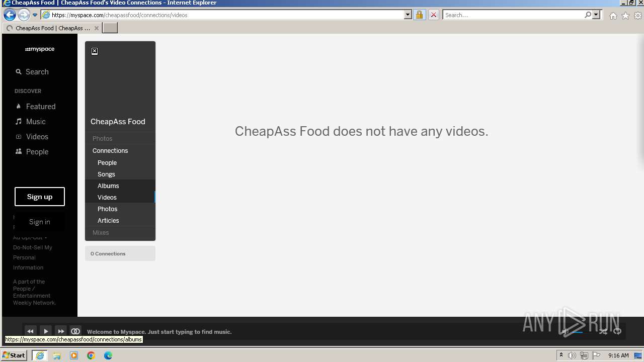Open Do-Not-Sell My Personal Information link

[33, 257]
